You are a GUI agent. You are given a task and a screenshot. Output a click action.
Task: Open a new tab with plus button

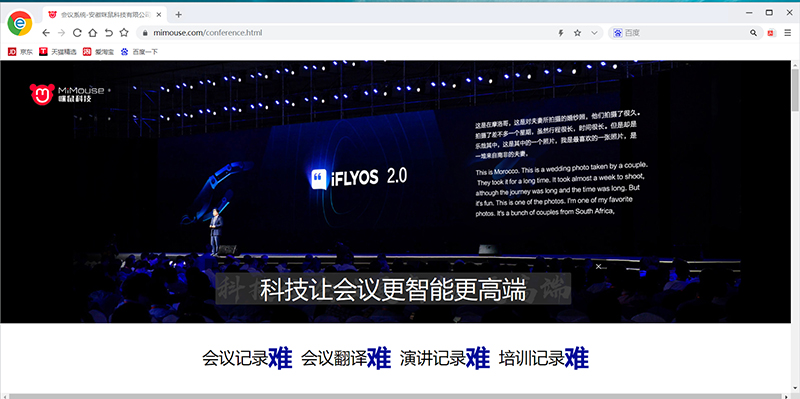pos(178,15)
